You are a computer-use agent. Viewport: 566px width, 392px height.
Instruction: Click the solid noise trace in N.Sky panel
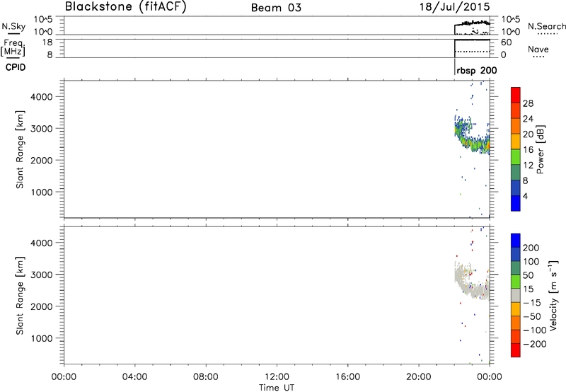click(472, 23)
